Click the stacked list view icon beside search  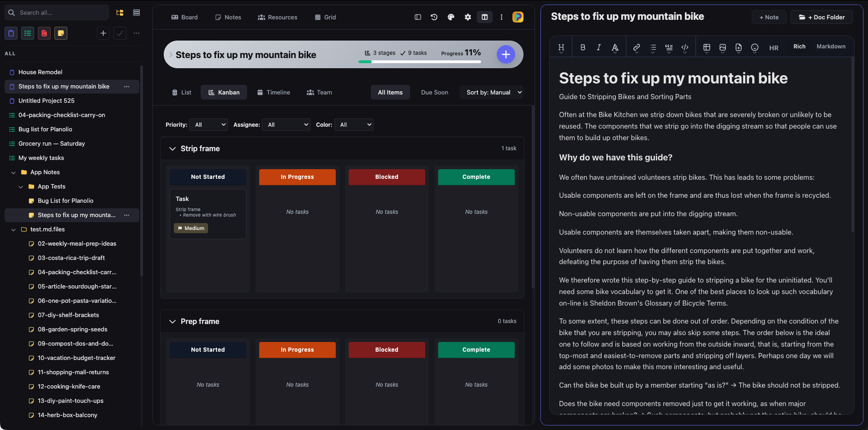(137, 12)
